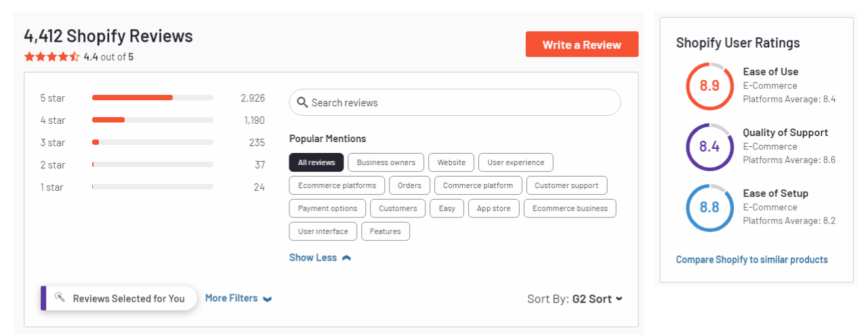The width and height of the screenshot is (868, 335).
Task: Click the 4.4 out of 5 text
Action: point(108,57)
